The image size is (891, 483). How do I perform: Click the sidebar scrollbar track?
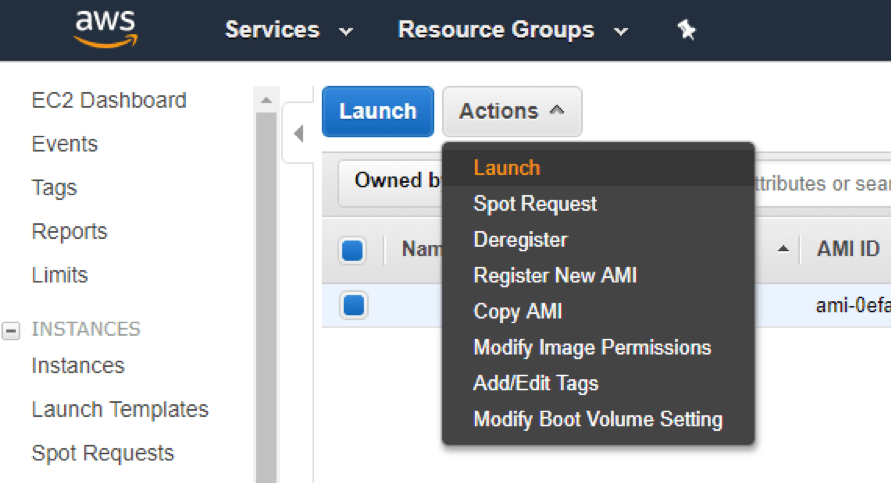[x=266, y=298]
